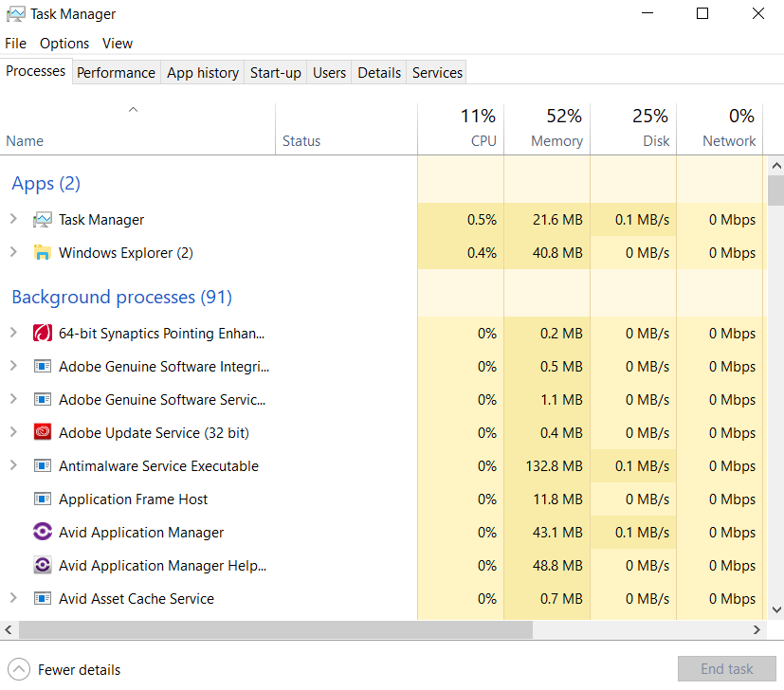The height and width of the screenshot is (690, 784).
Task: Sort processes by Network usage
Action: click(x=720, y=129)
